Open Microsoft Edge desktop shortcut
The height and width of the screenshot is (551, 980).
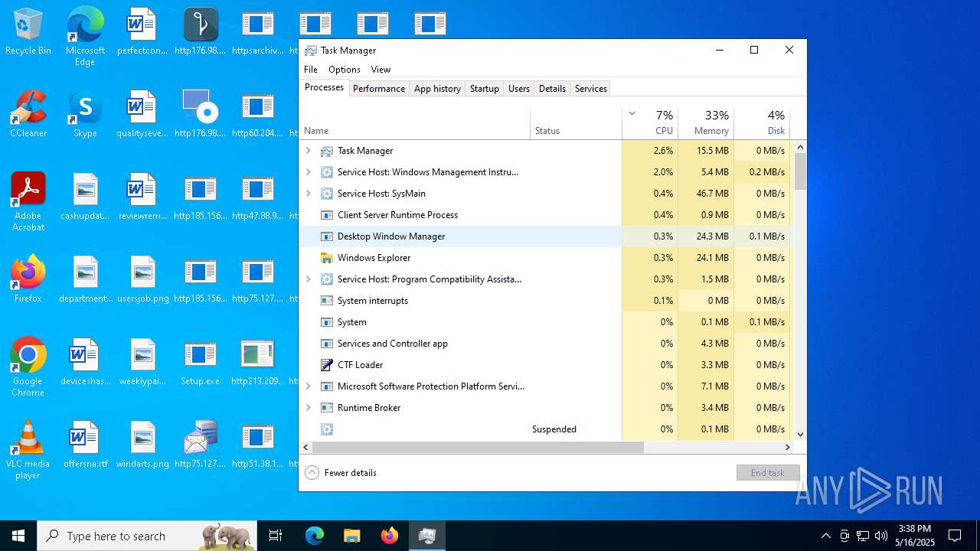[85, 37]
